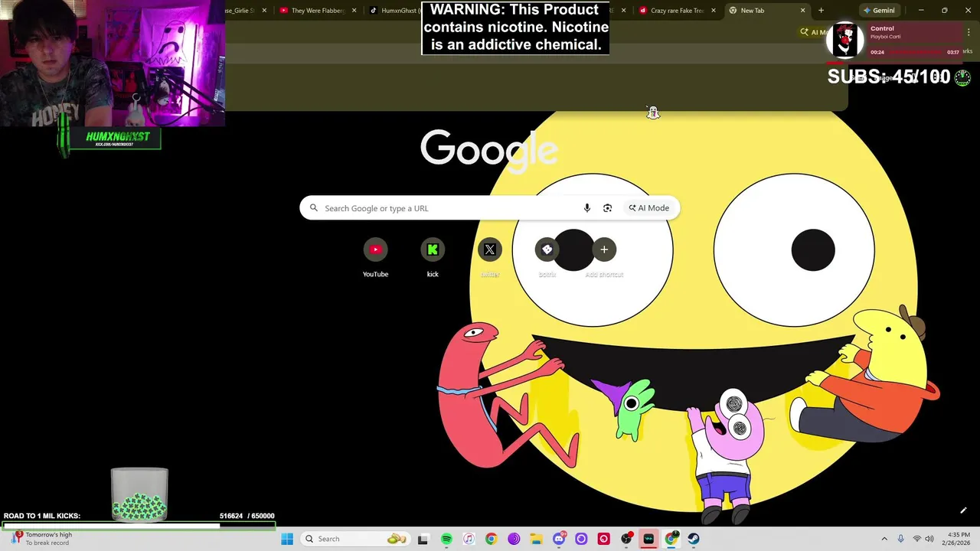Click the Playboi Carti album thumbnail
This screenshot has width=980, height=551.
(x=845, y=40)
